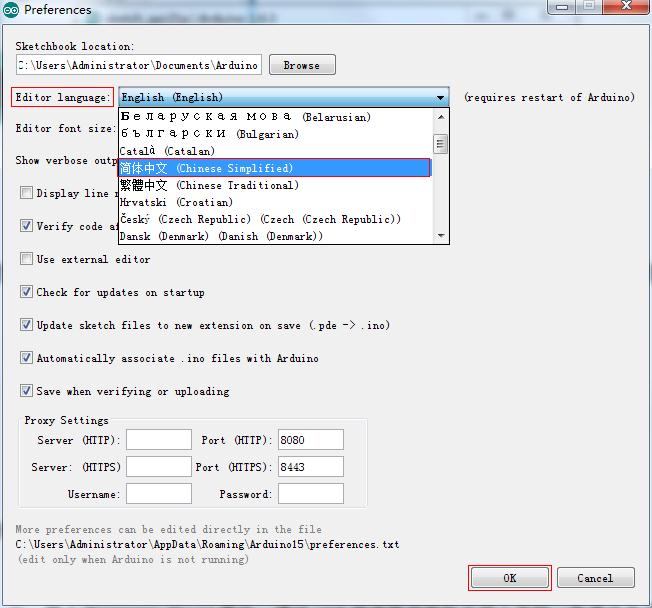652x608 pixels.
Task: Open the Editor language dropdown arrow
Action: coord(441,98)
